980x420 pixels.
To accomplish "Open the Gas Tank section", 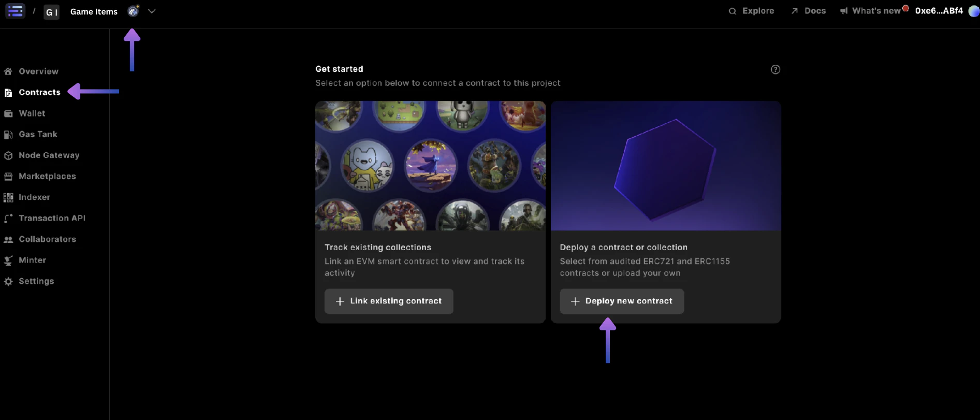I will [x=38, y=134].
